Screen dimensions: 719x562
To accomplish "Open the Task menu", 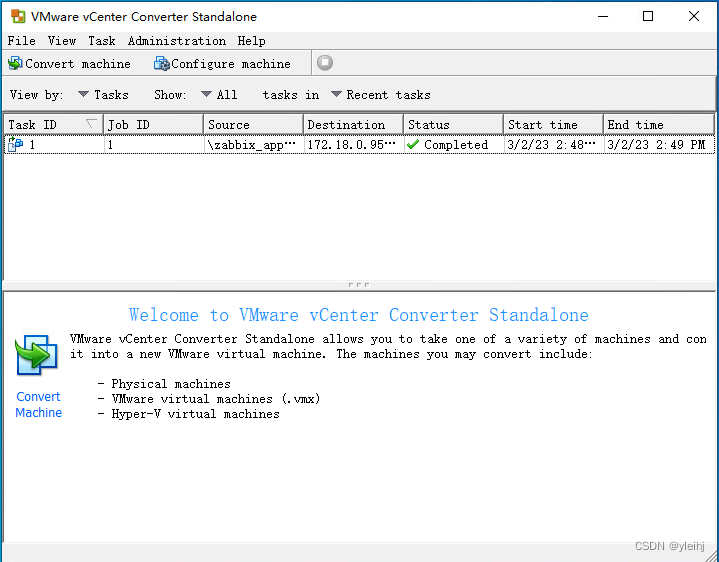I will pos(102,41).
